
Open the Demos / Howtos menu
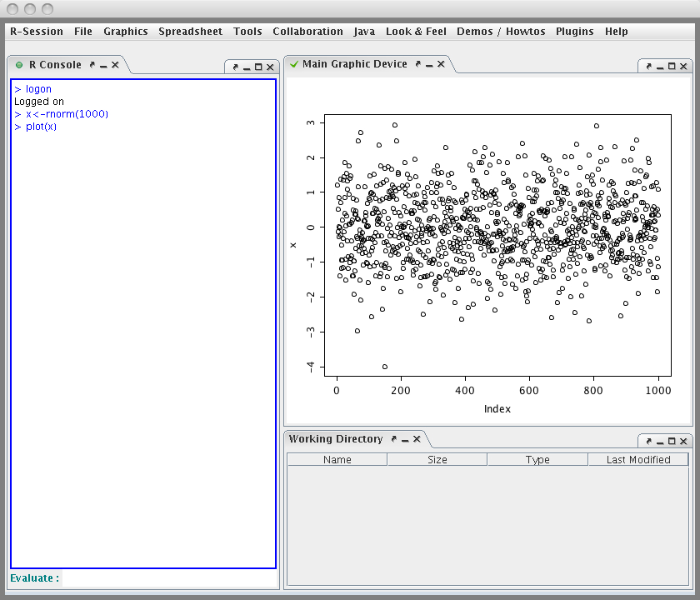(x=501, y=32)
